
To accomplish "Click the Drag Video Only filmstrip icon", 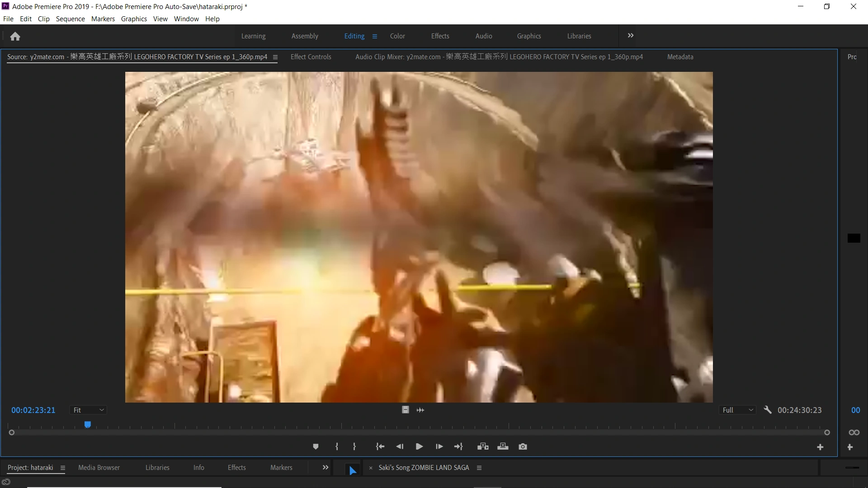I will [406, 410].
